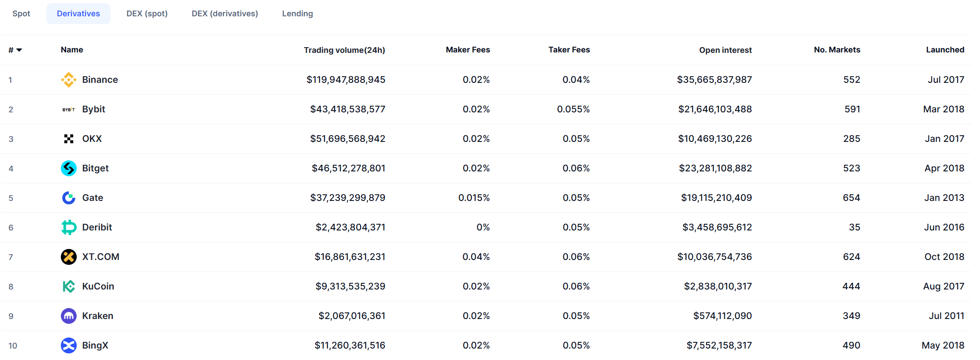Viewport: 980px width, 360px height.
Task: Click Binance launch date Jul 2017
Action: tap(946, 80)
